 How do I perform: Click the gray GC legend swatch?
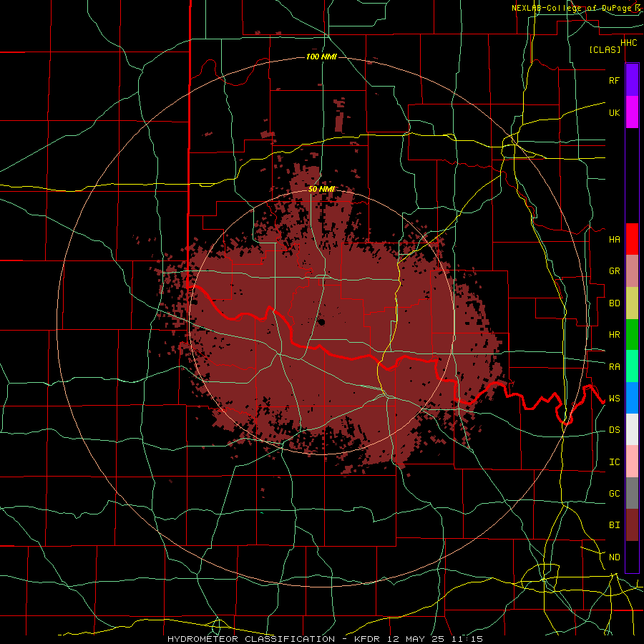coord(632,493)
